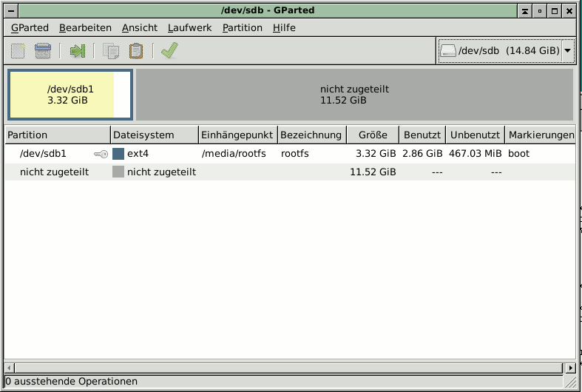This screenshot has height=392, width=582.
Task: Select the /dev/sdb1 block in disk graphic
Action: click(70, 94)
